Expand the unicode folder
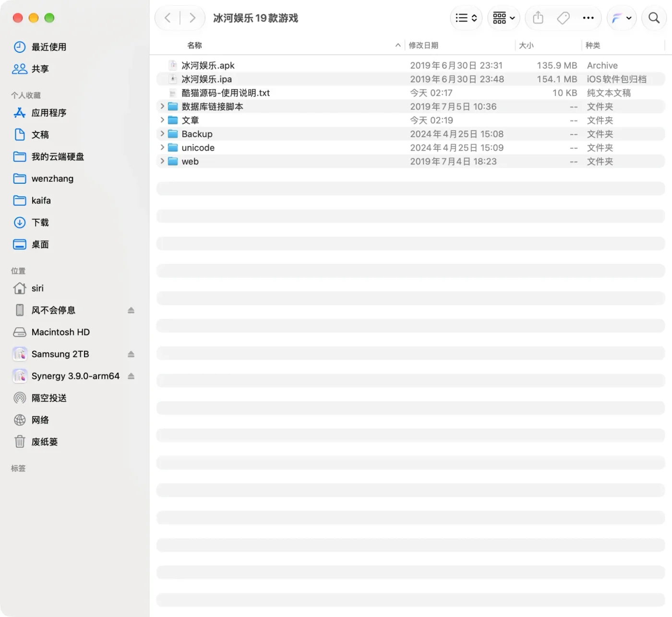 (162, 147)
